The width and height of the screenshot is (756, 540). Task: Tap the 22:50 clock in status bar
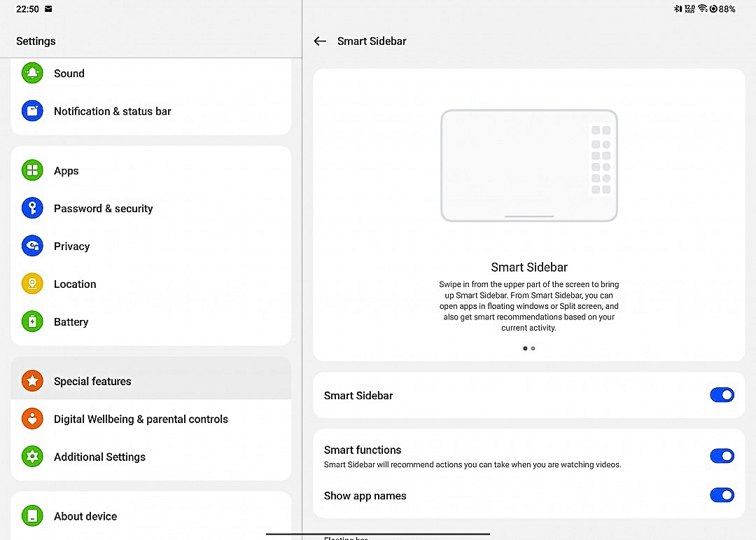pyautogui.click(x=27, y=8)
